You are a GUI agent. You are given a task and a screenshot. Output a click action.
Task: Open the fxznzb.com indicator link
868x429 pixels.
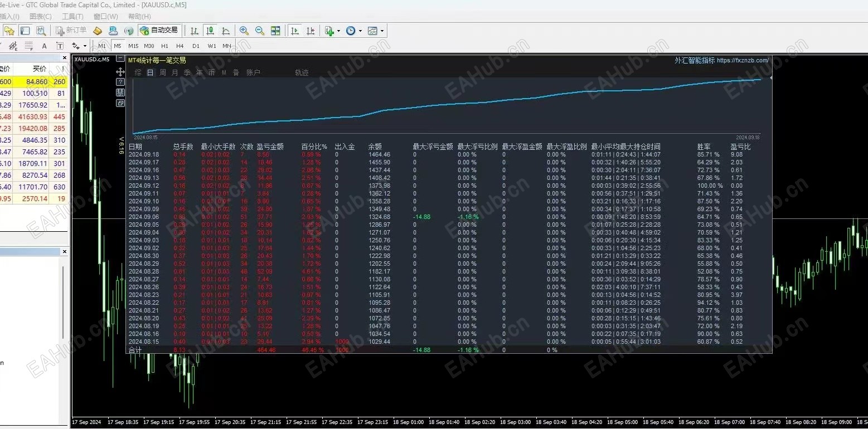743,60
